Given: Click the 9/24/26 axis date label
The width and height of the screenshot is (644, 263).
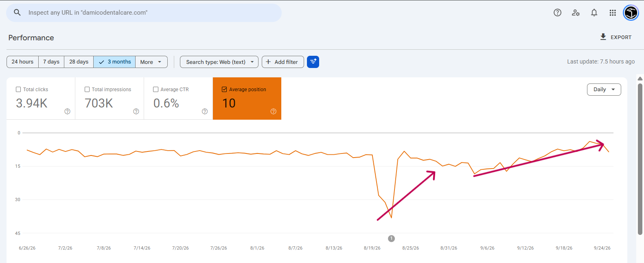Looking at the screenshot, I should (x=602, y=248).
